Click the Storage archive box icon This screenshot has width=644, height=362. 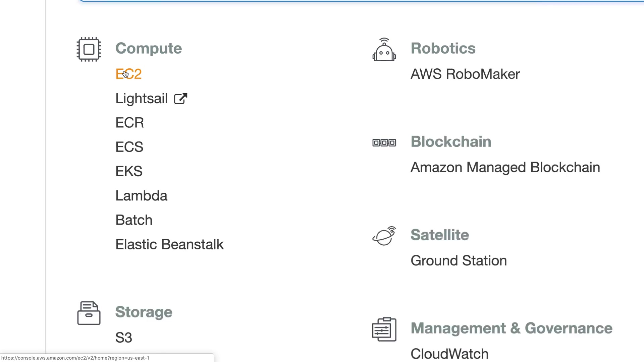89,313
